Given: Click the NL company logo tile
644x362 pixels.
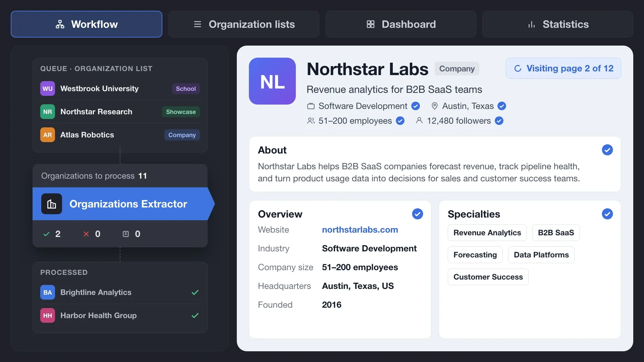Looking at the screenshot, I should coord(272,81).
